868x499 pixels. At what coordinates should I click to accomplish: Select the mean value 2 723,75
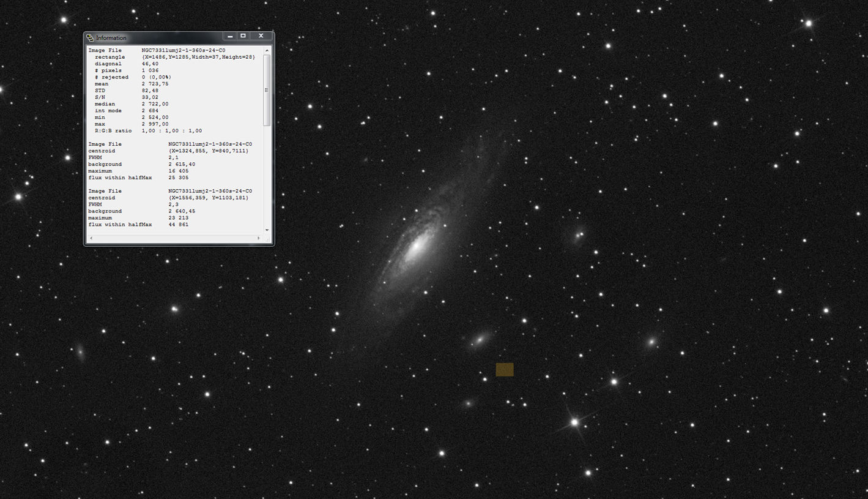click(157, 83)
